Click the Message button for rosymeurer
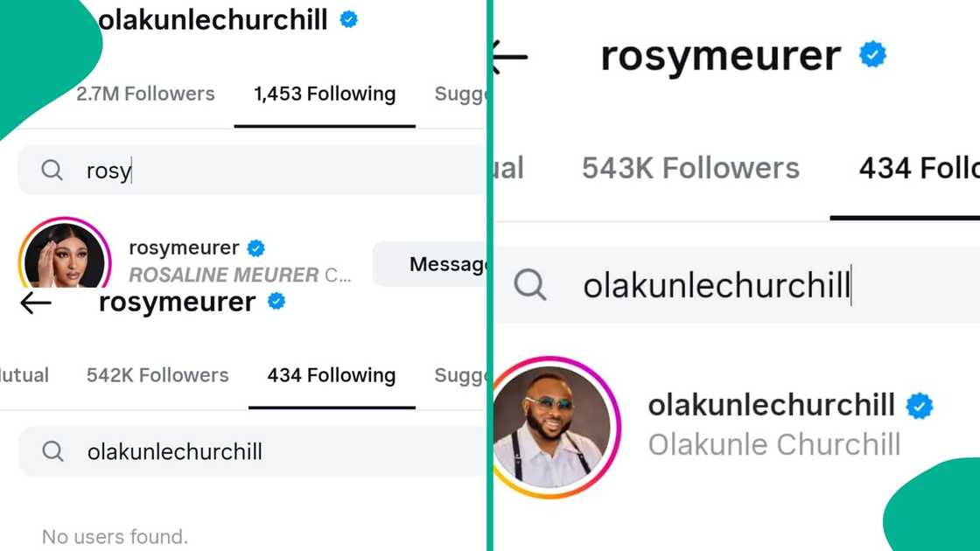The width and height of the screenshot is (980, 551). (448, 263)
